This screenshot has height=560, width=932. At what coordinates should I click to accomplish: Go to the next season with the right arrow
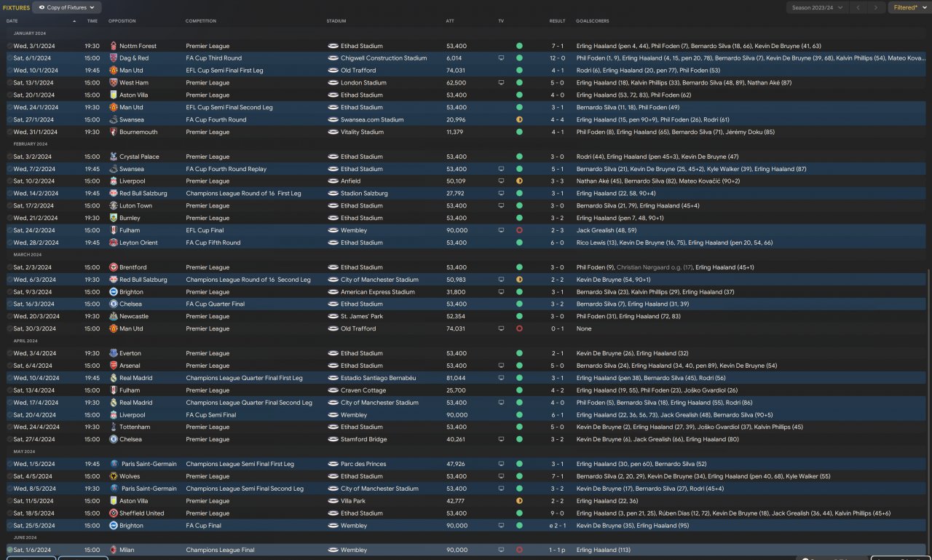(877, 7)
